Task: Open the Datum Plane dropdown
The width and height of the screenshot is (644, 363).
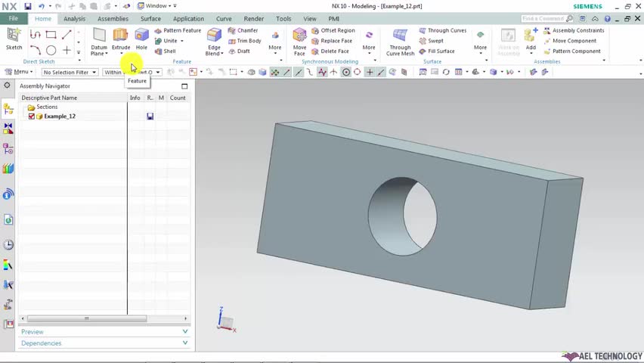Action: 106,54
